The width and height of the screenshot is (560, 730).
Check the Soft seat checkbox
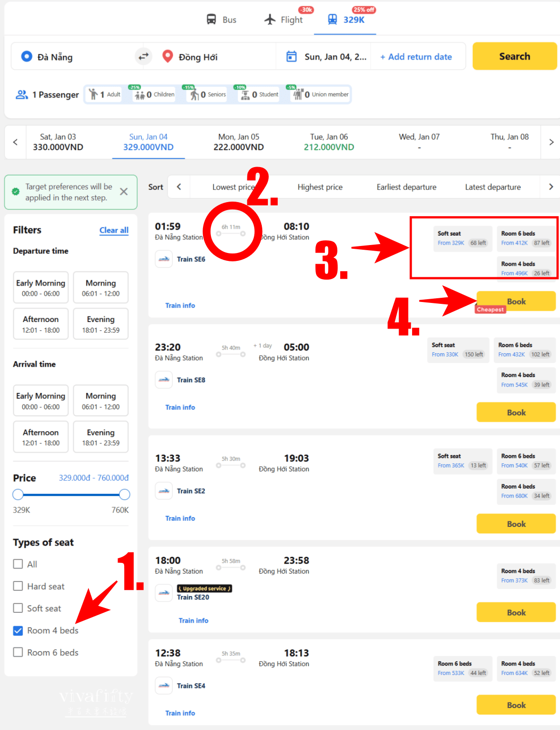click(x=18, y=608)
